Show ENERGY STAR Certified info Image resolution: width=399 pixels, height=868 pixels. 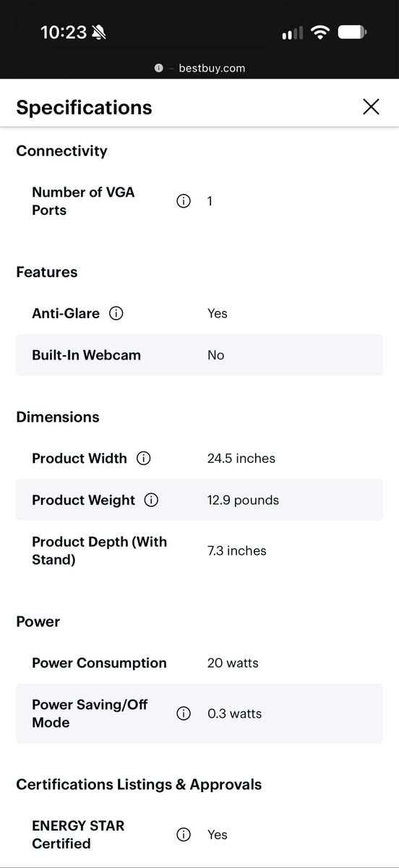pos(184,835)
